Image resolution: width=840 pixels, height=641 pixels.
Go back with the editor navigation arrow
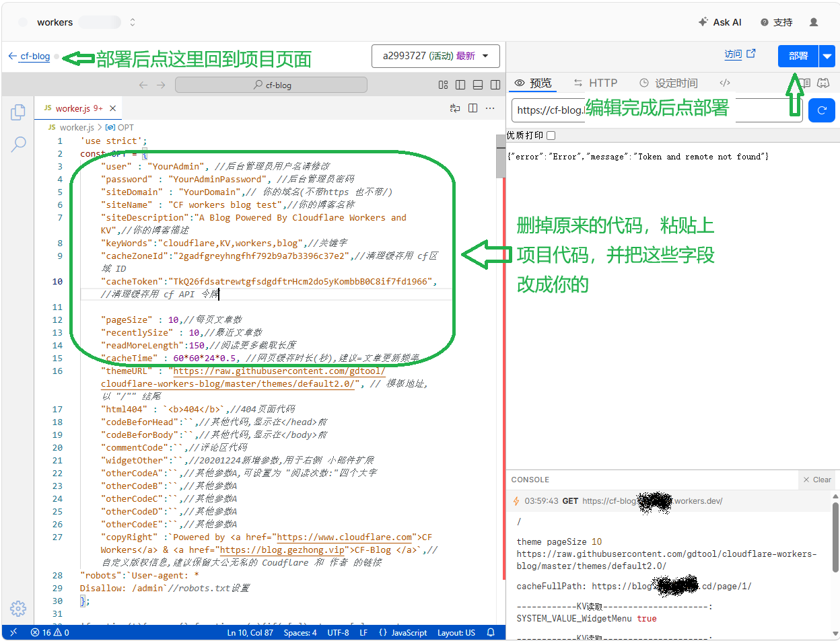click(x=143, y=85)
